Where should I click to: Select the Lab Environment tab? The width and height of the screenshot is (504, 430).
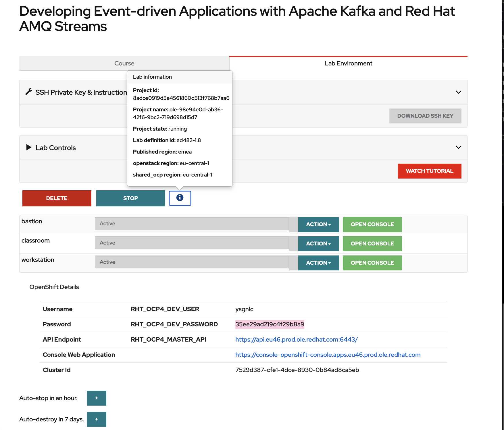click(x=348, y=63)
